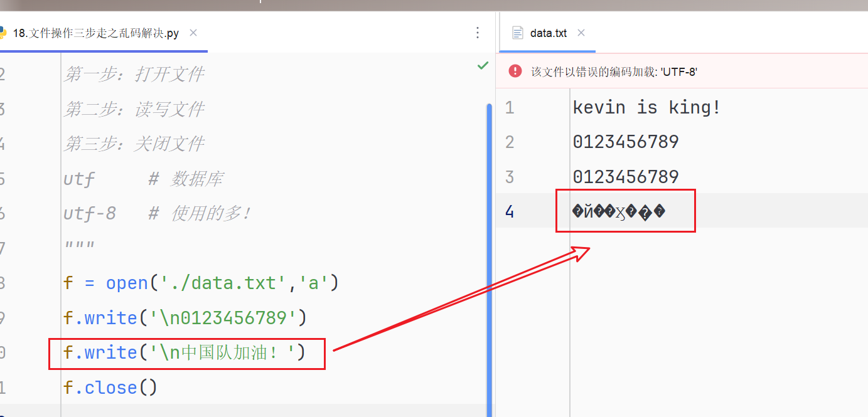Click the wrong encoding 'UTF-8' warning message

tap(614, 71)
